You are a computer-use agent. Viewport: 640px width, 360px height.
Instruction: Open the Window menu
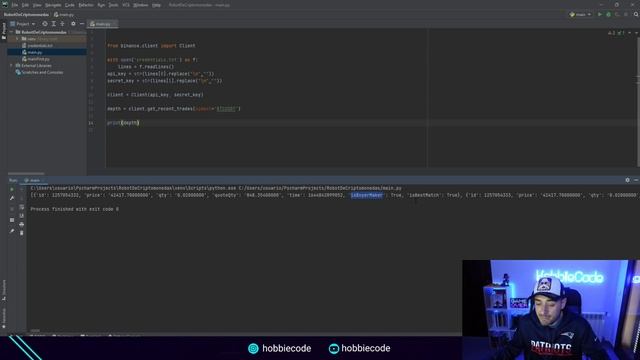141,5
